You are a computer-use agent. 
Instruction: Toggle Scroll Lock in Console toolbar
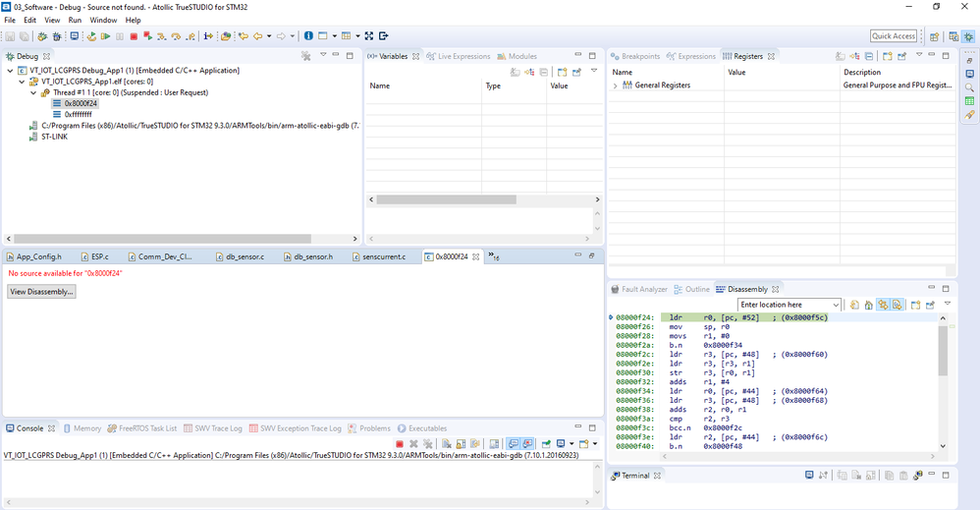click(x=461, y=443)
